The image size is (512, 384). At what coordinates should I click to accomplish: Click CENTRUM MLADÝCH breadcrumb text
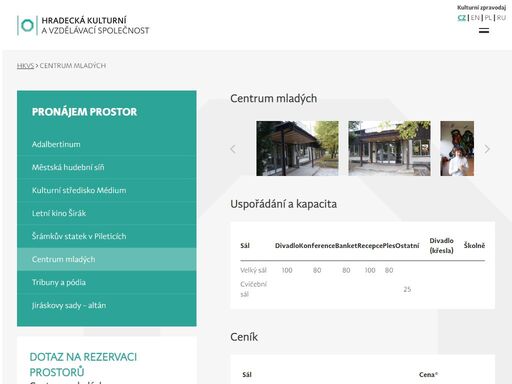[x=73, y=66]
